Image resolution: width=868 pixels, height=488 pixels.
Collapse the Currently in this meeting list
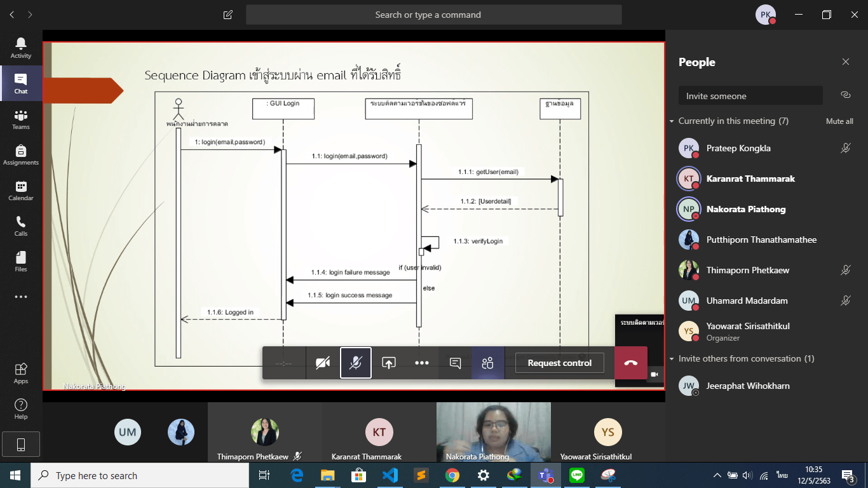tap(672, 121)
